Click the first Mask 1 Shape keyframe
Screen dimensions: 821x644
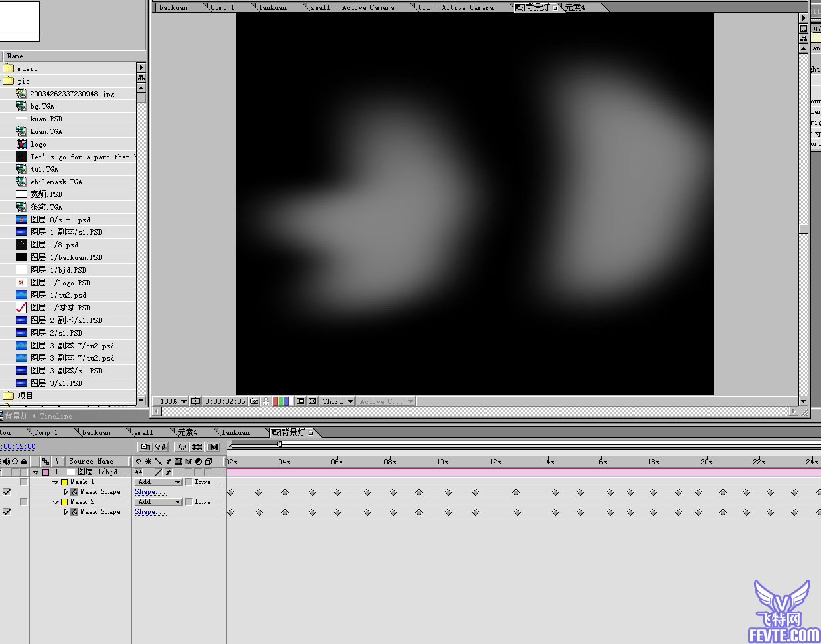click(231, 492)
